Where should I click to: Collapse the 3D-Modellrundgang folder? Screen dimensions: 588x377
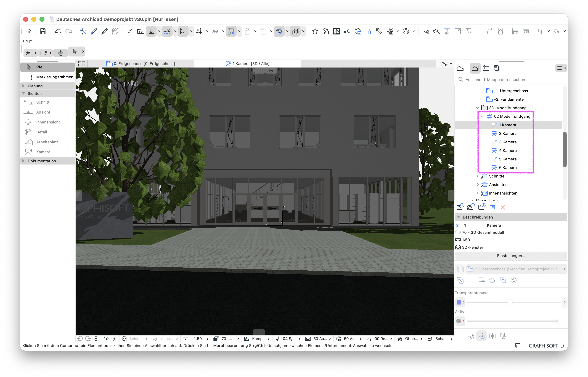477,108
